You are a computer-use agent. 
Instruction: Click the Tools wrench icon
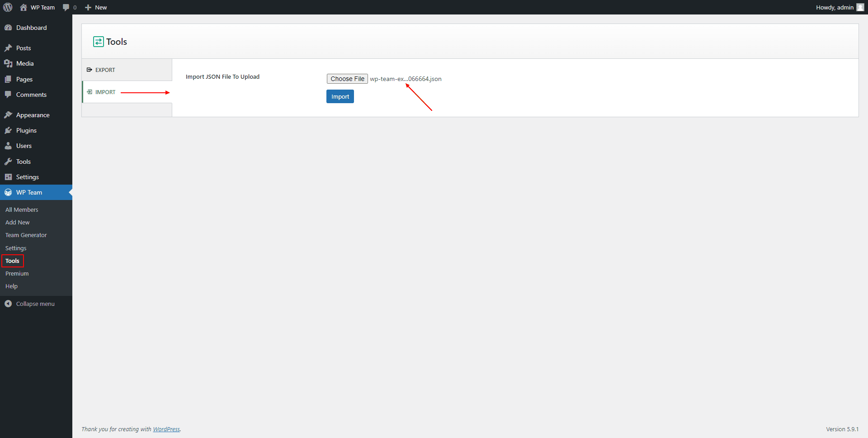pyautogui.click(x=8, y=162)
